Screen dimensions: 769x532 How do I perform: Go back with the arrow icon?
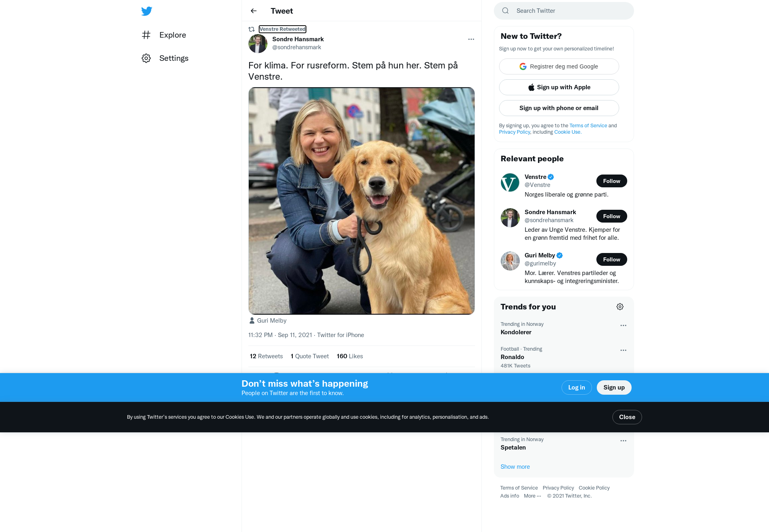(x=254, y=11)
